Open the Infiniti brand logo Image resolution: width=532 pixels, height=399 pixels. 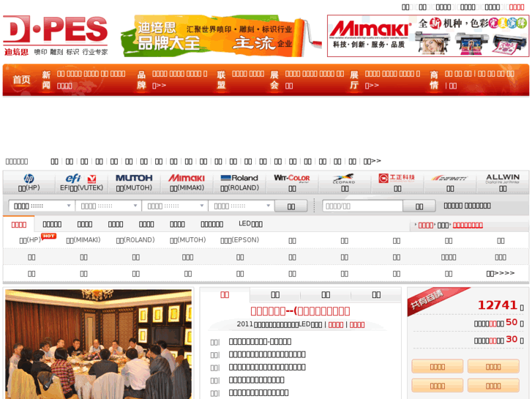pos(450,178)
